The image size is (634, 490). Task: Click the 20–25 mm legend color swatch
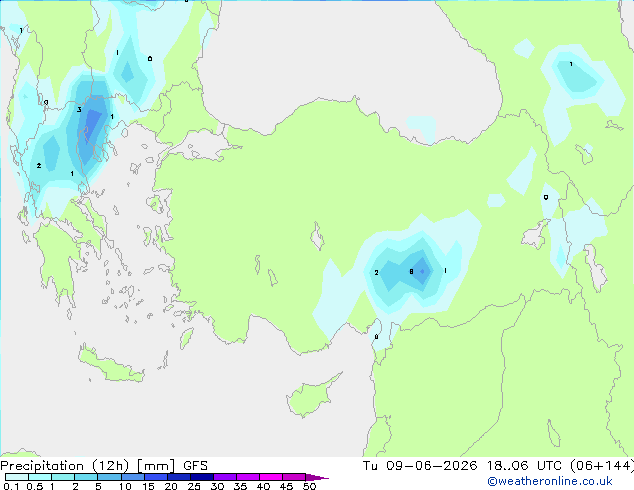[x=178, y=477]
